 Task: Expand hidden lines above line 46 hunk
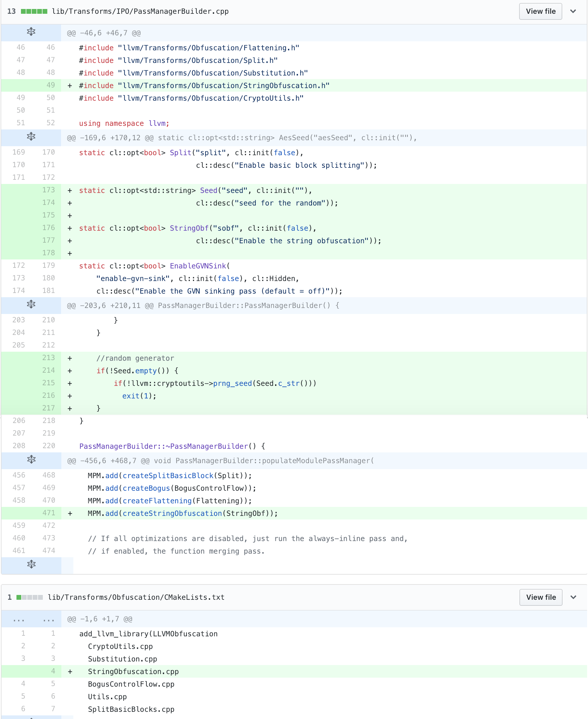(x=31, y=32)
